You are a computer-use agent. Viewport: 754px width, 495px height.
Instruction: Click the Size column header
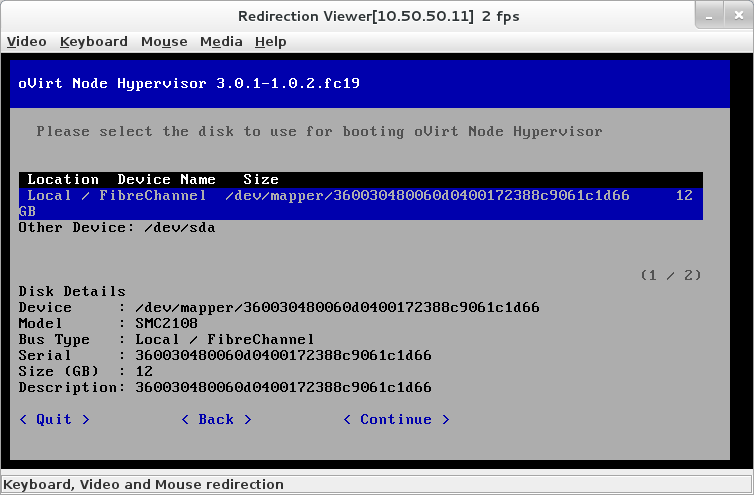pyautogui.click(x=261, y=180)
